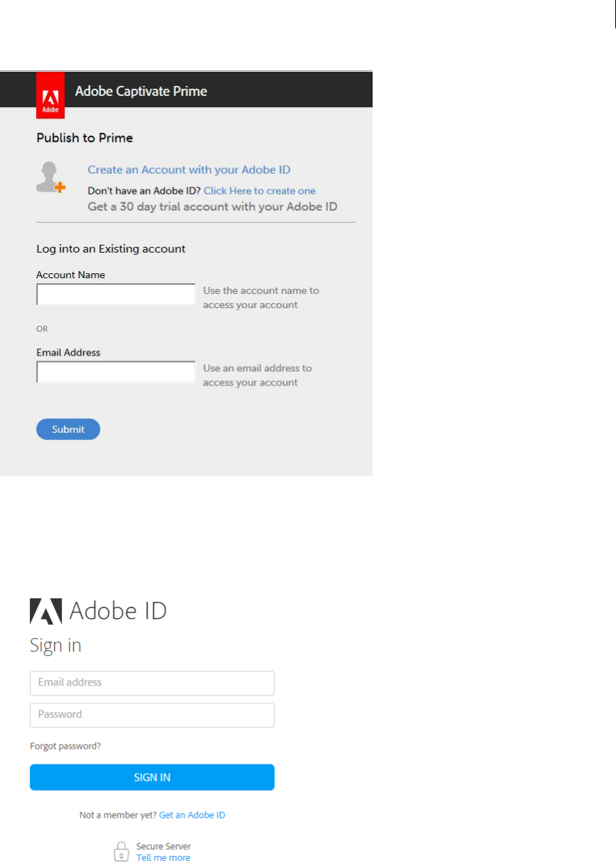Follow the Click Here to create one link
This screenshot has width=616, height=868.
click(x=260, y=191)
